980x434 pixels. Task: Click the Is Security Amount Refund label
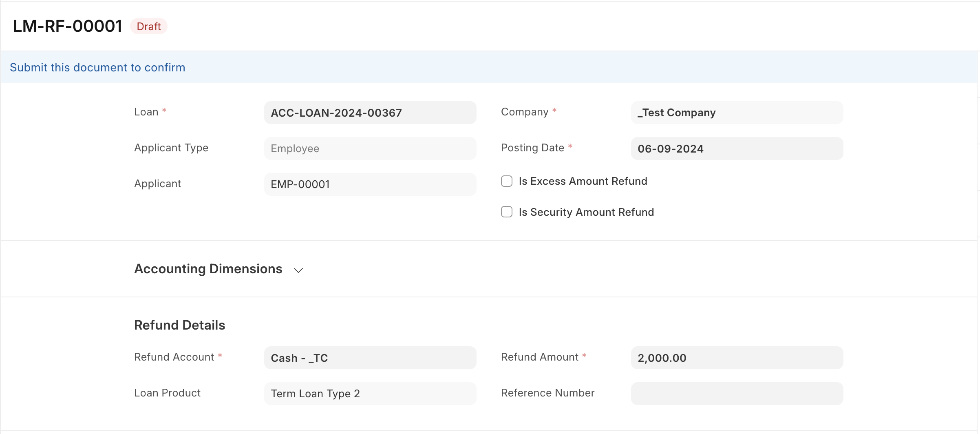pos(586,212)
